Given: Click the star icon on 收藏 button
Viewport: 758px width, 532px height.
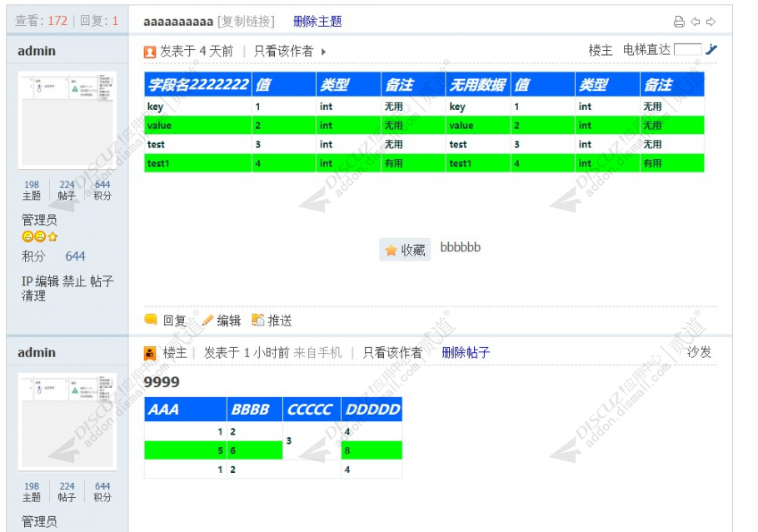Looking at the screenshot, I should click(x=391, y=251).
